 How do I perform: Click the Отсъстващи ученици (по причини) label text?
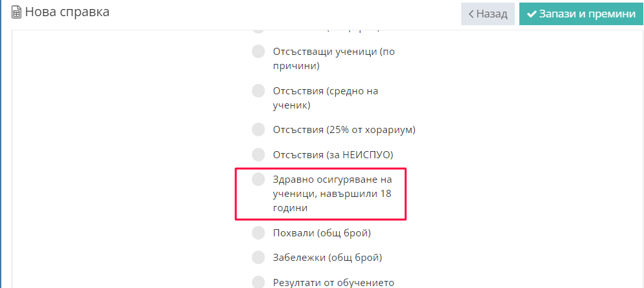[333, 58]
